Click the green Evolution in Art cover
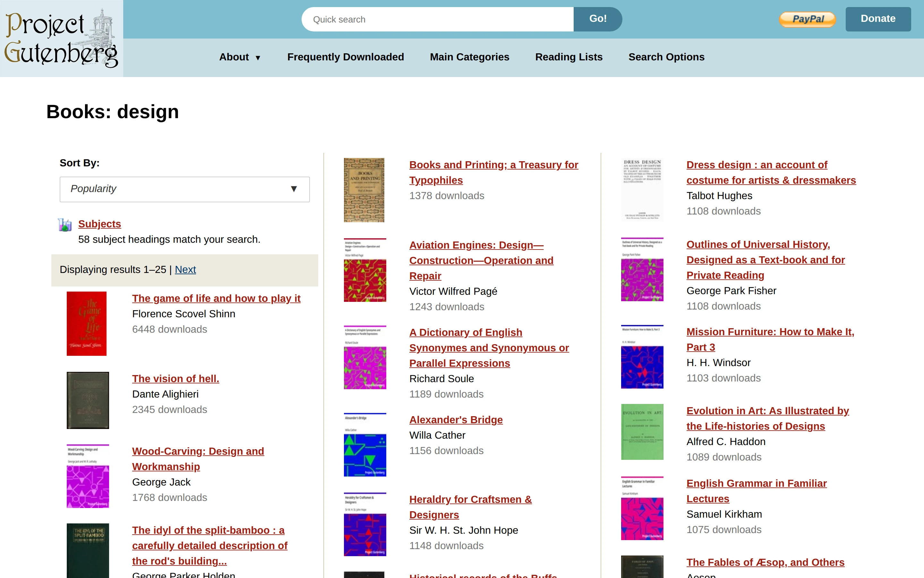This screenshot has height=578, width=924. (642, 432)
